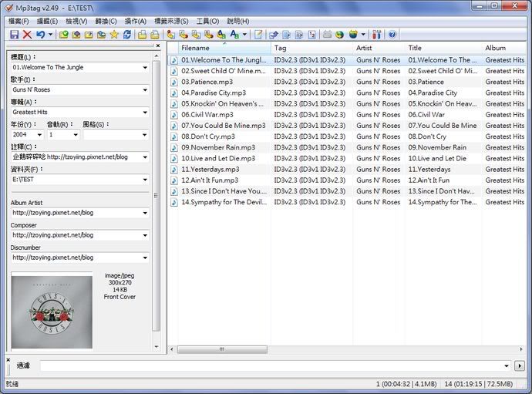Expand the Composer field dropdown
The image size is (532, 394).
pos(145,235)
